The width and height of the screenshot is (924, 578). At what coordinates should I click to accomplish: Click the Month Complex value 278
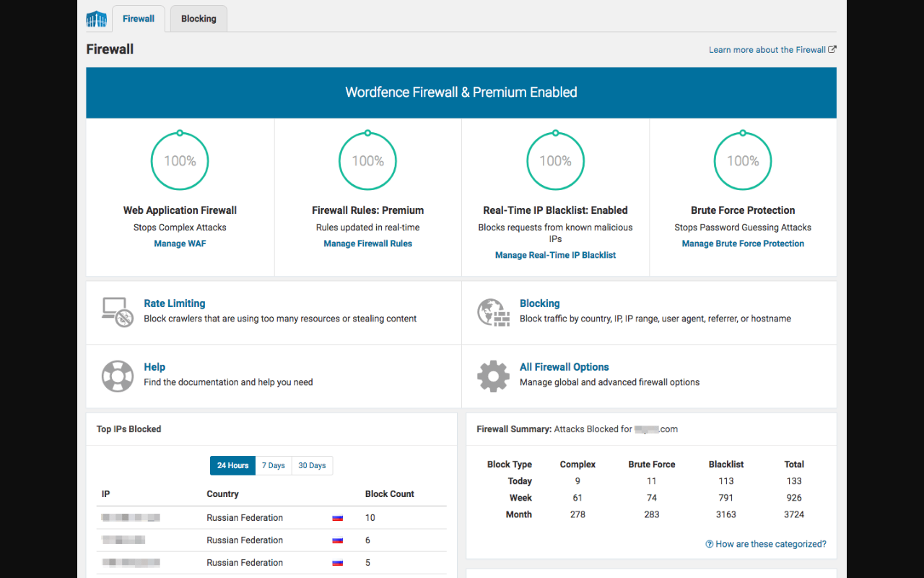point(577,514)
